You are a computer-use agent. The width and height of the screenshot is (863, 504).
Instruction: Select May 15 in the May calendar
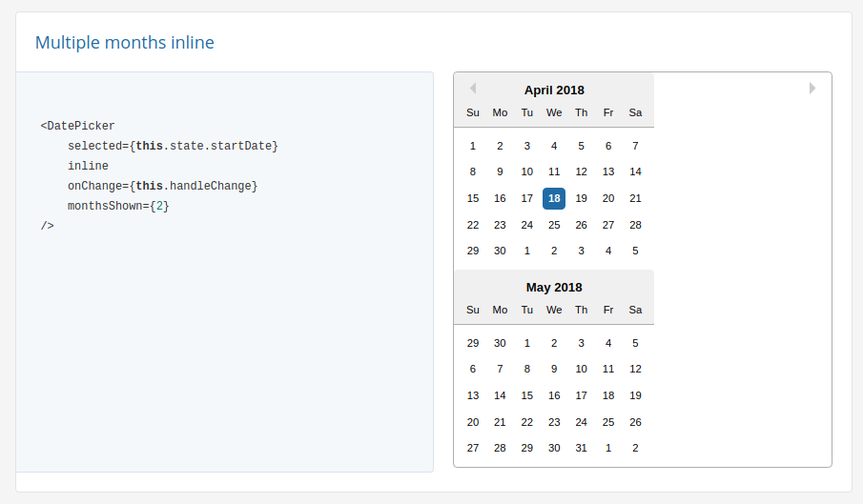526,395
